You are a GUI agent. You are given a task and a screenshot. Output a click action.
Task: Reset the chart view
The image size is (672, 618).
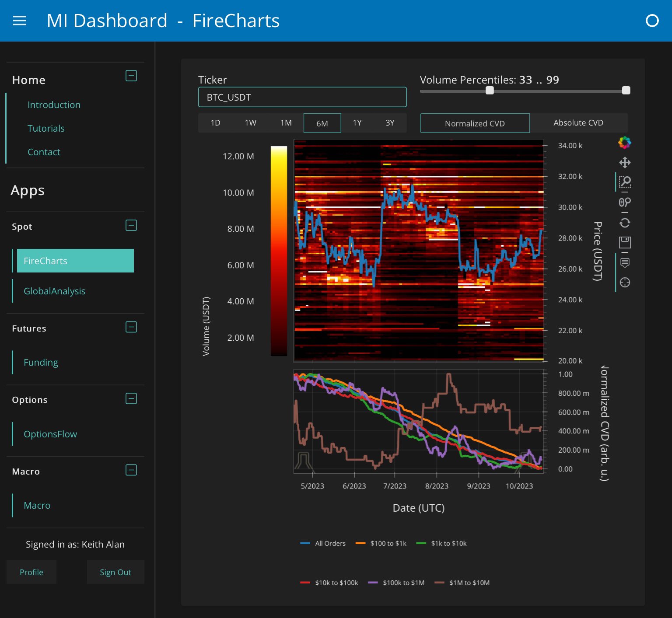625,223
